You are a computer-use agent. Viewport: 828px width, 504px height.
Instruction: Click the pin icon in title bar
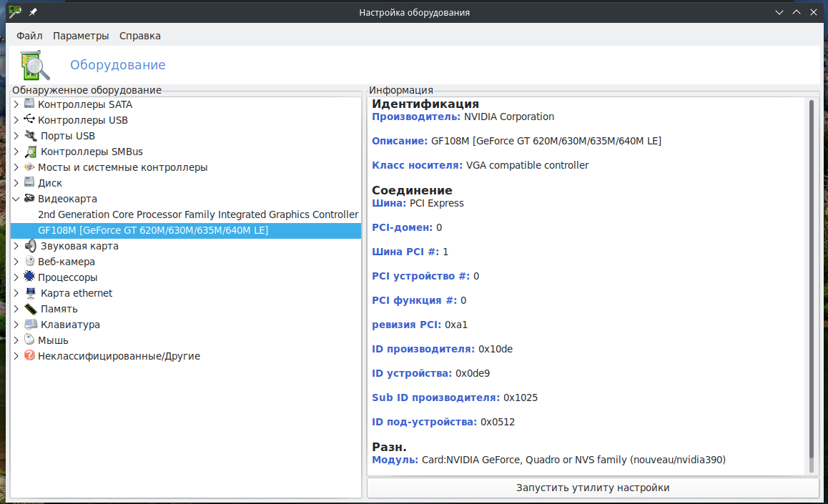pos(33,13)
